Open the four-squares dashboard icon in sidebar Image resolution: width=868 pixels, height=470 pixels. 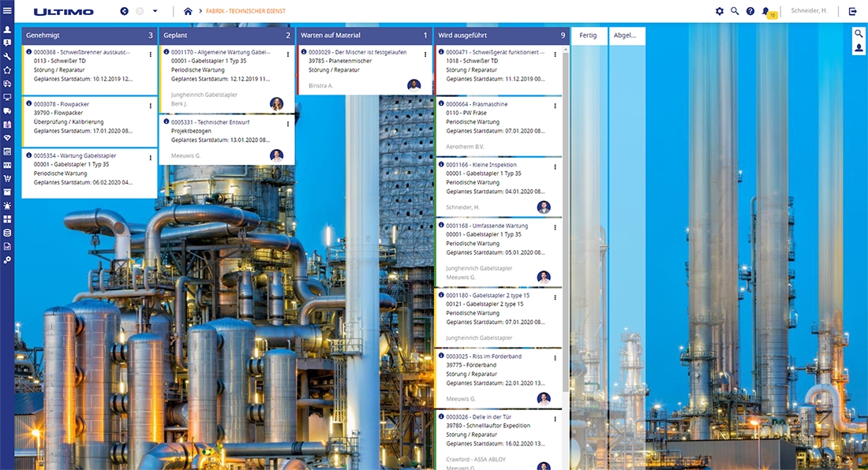[7, 219]
